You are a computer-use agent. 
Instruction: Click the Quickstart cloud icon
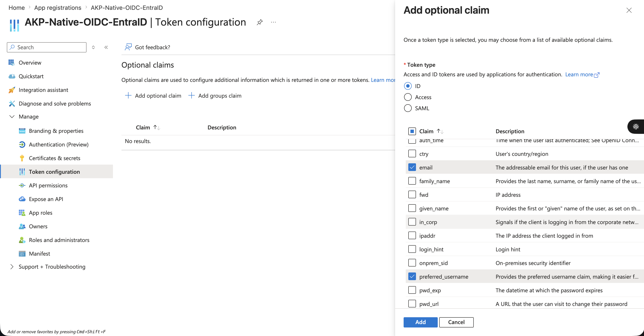pos(12,76)
